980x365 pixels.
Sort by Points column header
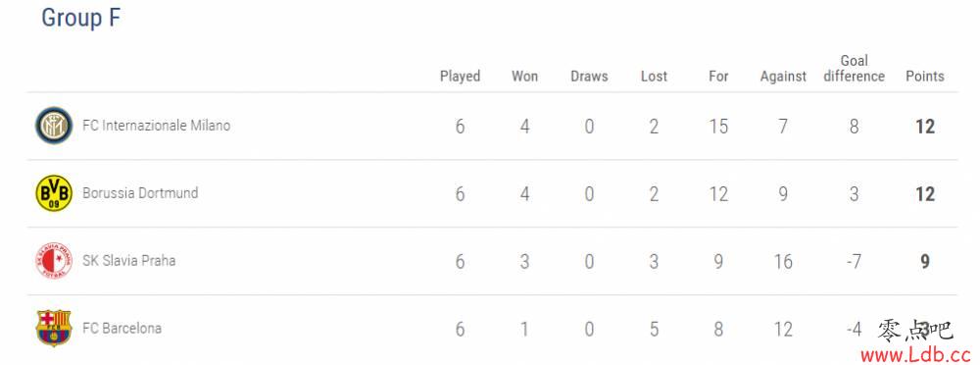pos(925,77)
